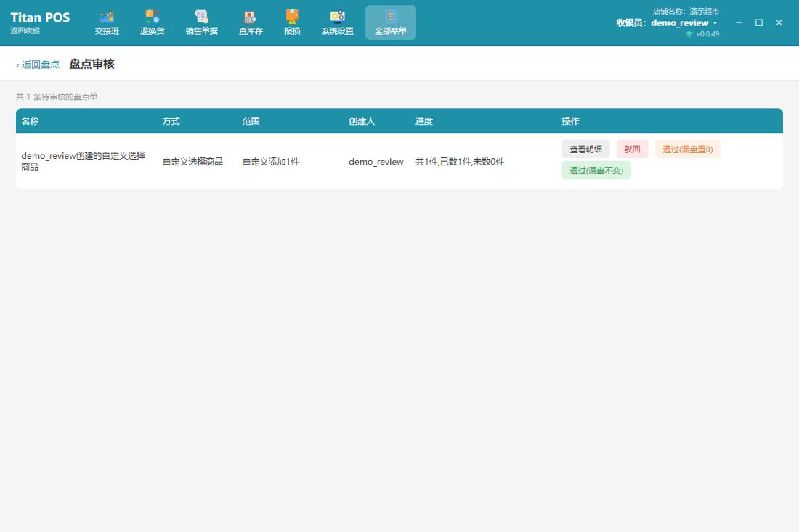Click the Wi-Fi connection status icon
Screen dimensions: 799x532
point(689,34)
